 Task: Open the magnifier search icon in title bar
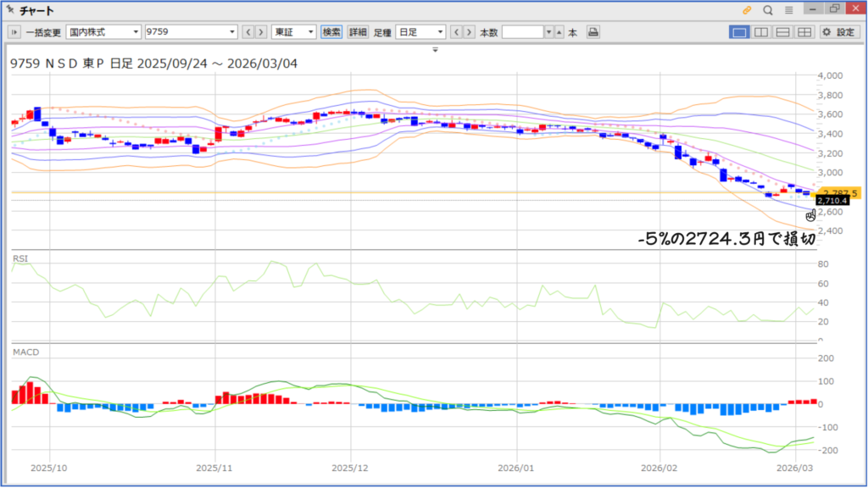768,10
